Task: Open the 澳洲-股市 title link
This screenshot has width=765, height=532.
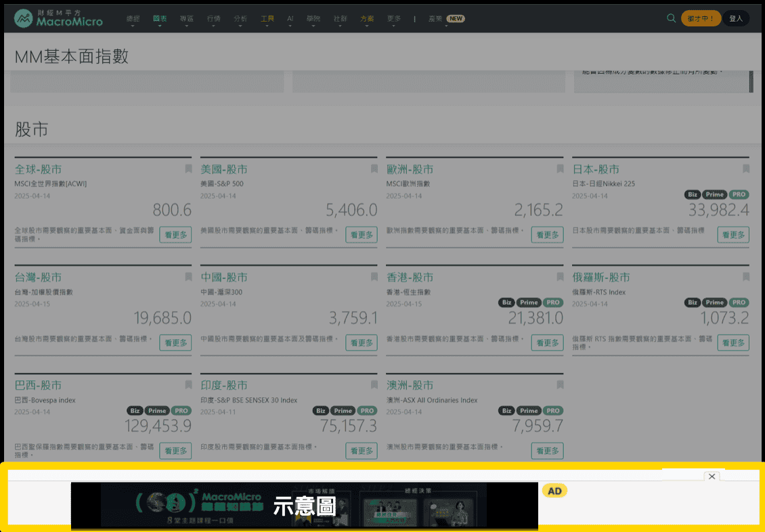Action: (410, 385)
